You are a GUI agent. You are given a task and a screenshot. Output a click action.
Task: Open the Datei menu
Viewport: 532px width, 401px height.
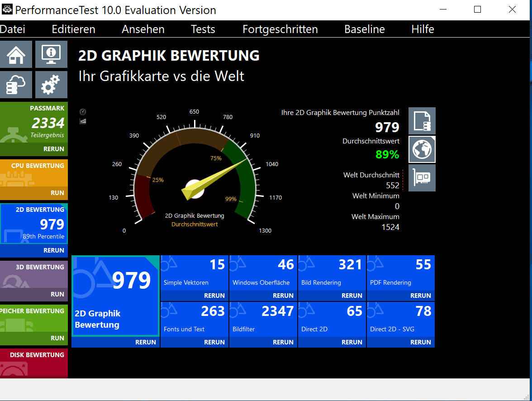coord(13,29)
